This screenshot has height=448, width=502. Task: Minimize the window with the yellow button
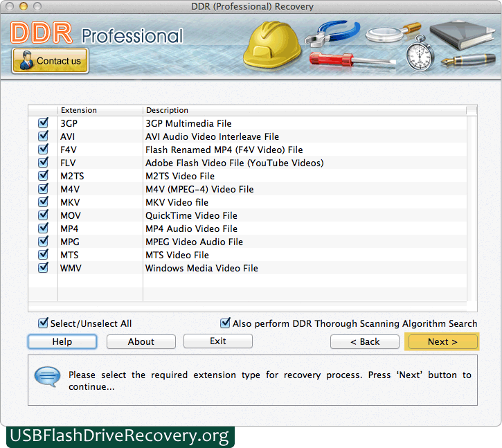pos(24,6)
